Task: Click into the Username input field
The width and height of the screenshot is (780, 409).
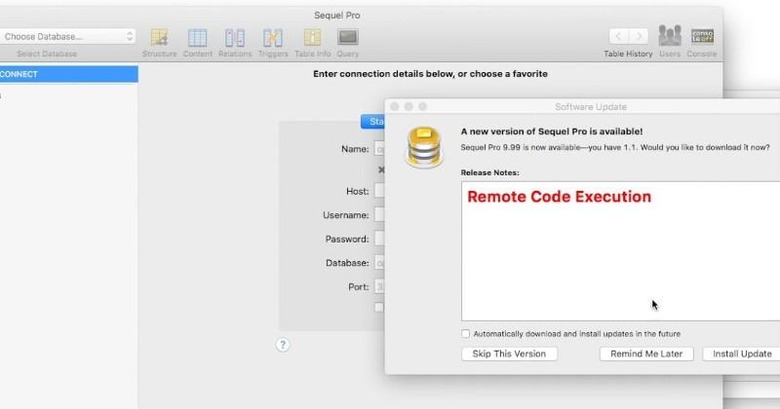Action: [380, 215]
